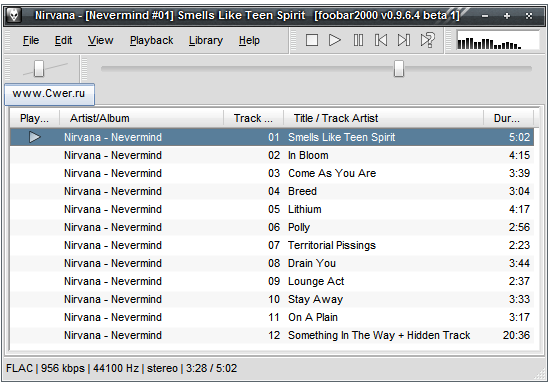The image size is (549, 383).
Task: Select the www.Cwer.ru playlist tab
Action: (49, 93)
